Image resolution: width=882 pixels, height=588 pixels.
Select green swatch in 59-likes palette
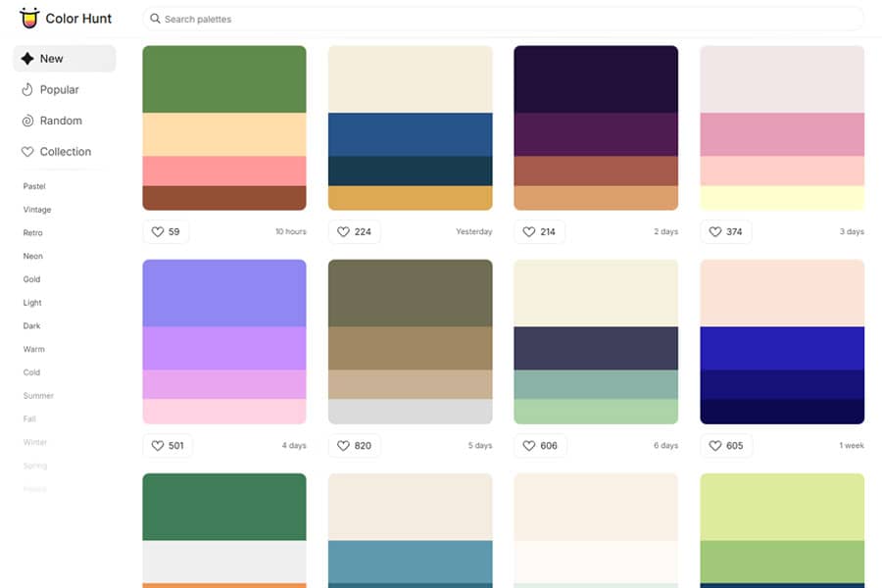click(x=224, y=79)
